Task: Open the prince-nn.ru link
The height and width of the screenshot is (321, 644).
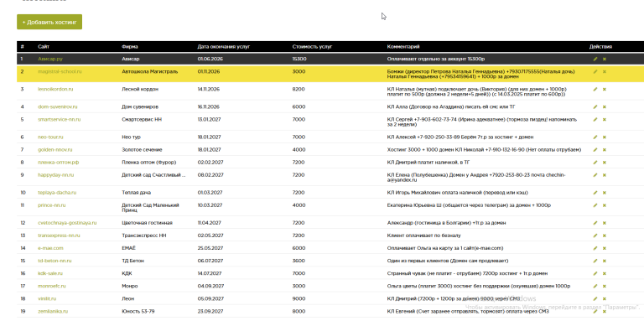Action: 52,205
